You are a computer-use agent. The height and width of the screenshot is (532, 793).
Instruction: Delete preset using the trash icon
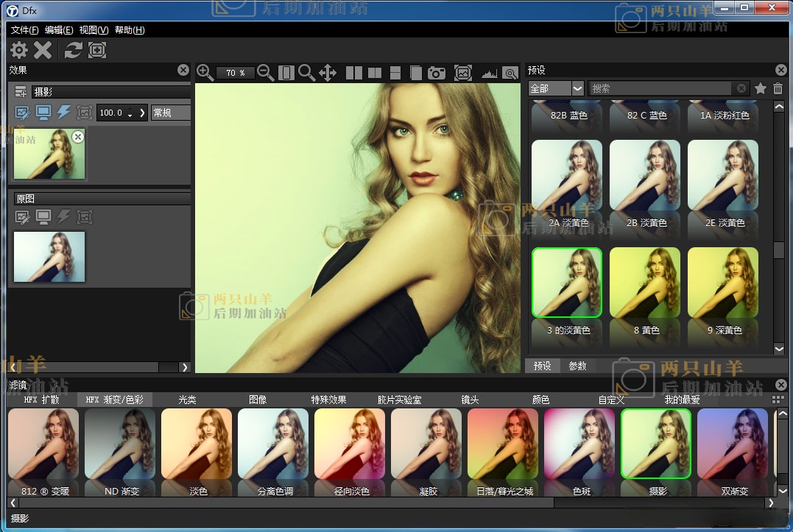pos(778,88)
